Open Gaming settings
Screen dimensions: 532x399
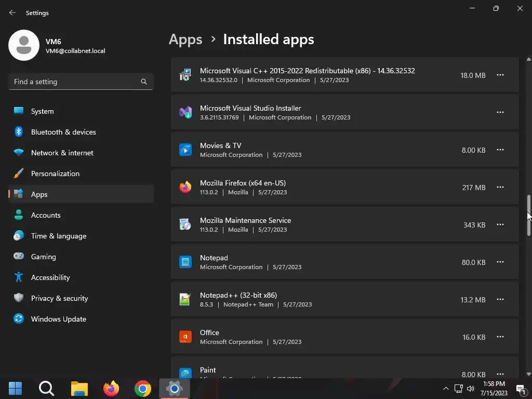coord(81,257)
